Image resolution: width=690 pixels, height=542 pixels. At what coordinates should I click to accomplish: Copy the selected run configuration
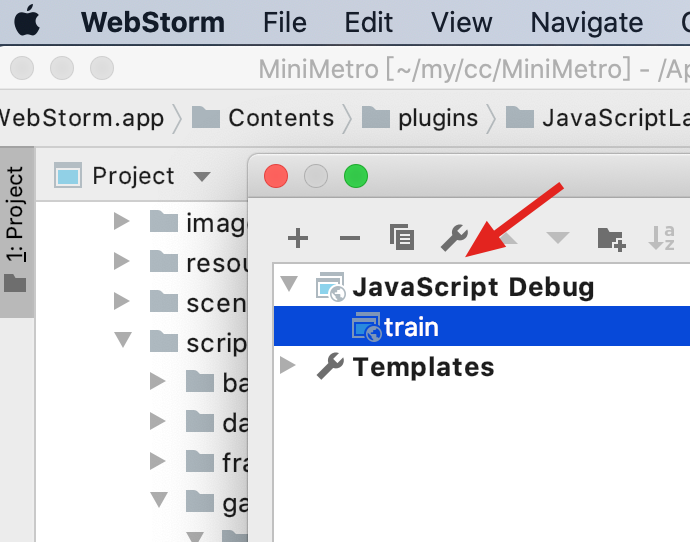point(402,238)
